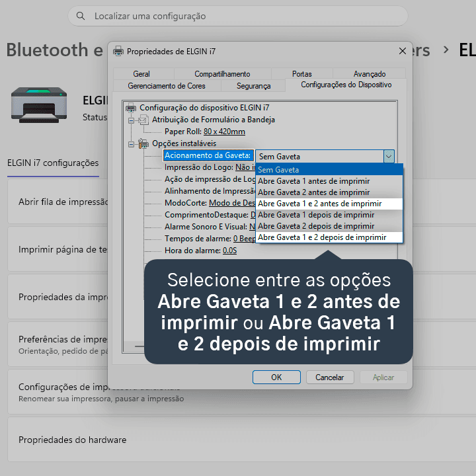The width and height of the screenshot is (476, 476).
Task: Select Alinhamento de Impressão row
Action: [210, 191]
